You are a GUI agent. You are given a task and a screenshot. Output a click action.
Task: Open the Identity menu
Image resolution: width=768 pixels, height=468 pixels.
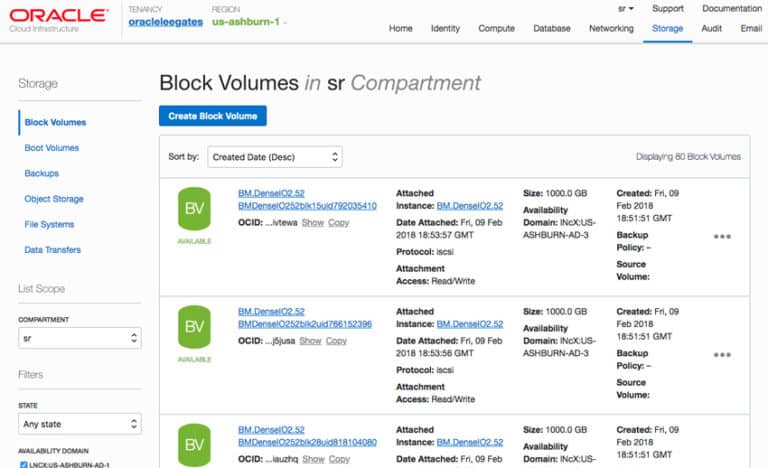click(x=445, y=28)
